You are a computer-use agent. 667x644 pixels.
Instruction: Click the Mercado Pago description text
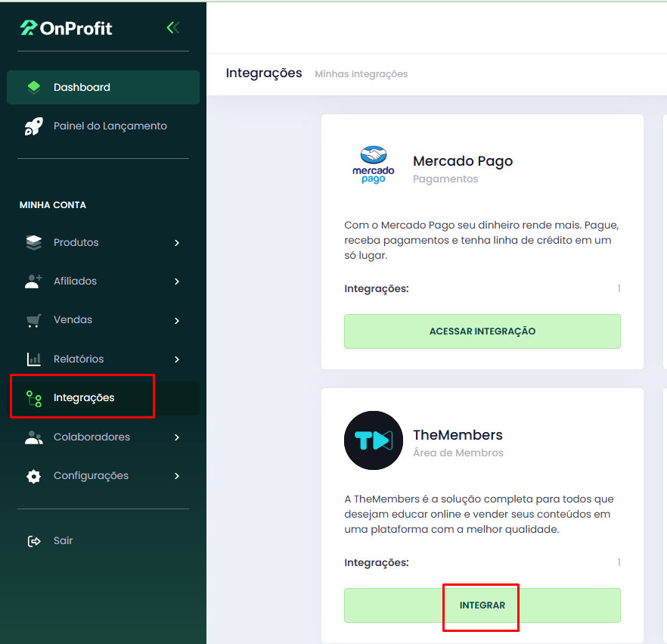(x=482, y=240)
